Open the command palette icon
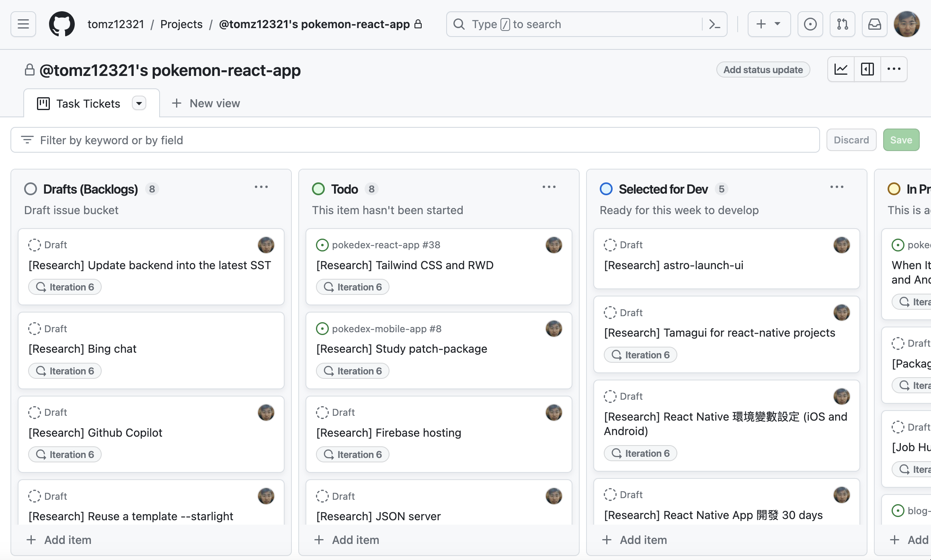The height and width of the screenshot is (560, 931). (x=714, y=24)
